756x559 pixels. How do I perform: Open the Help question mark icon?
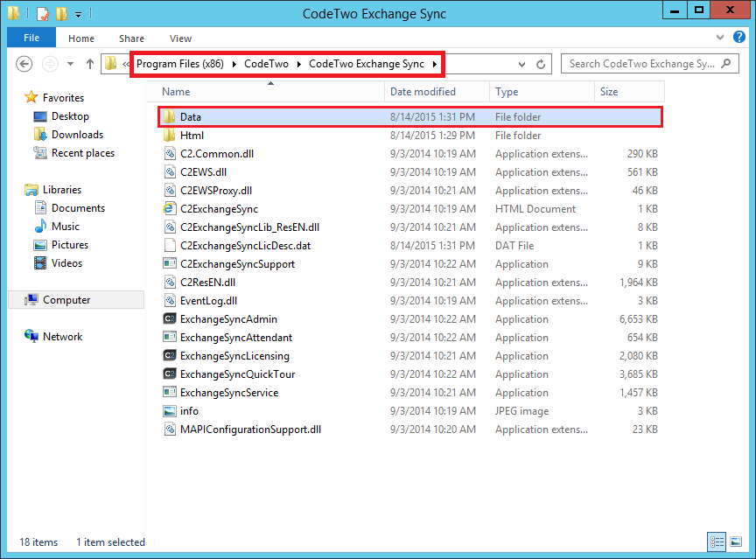click(739, 37)
